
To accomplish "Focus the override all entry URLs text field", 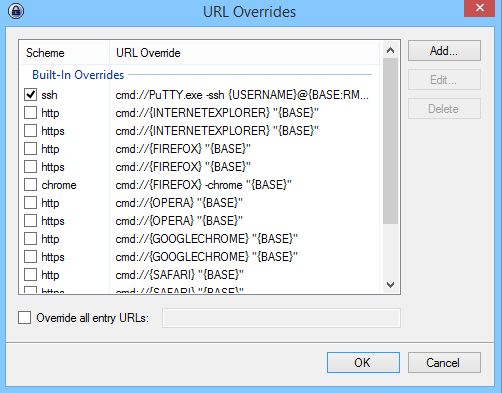I will coord(281,318).
